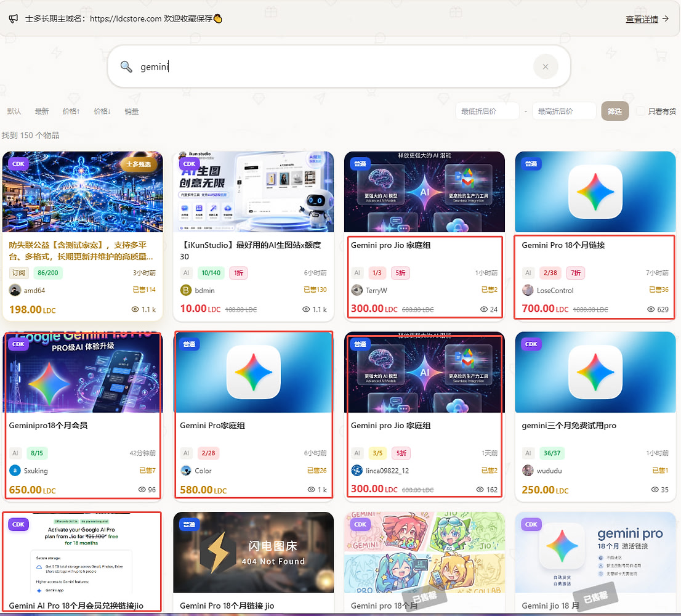Open the iKunStudio AI生图 product image
This screenshot has width=681, height=616.
254,192
